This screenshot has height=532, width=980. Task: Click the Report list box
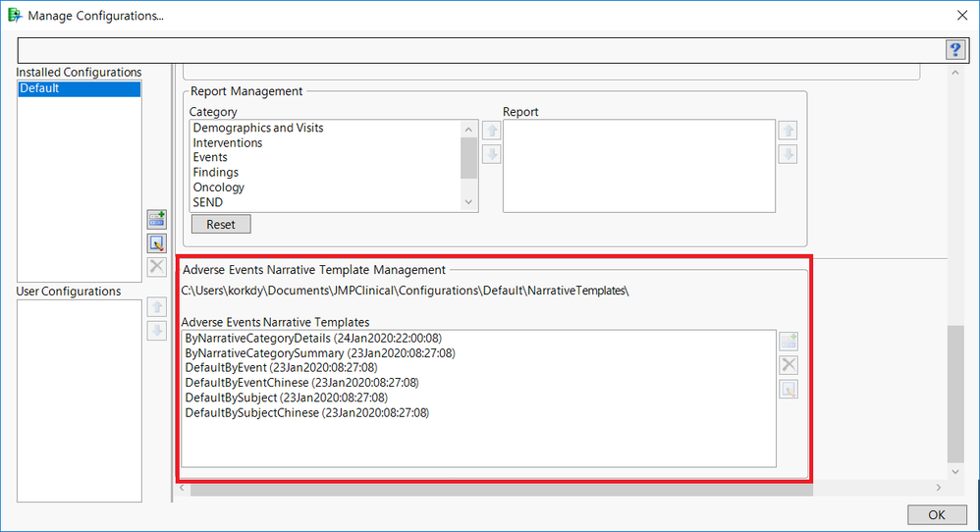coord(638,166)
